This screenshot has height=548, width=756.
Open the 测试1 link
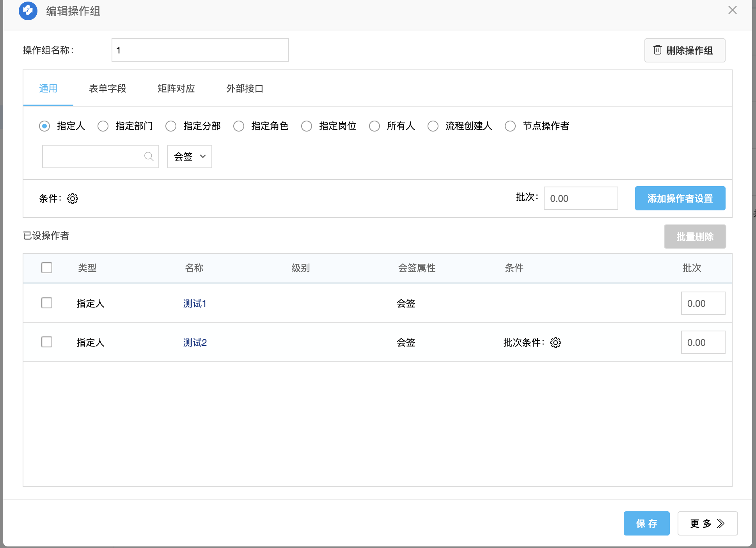(x=195, y=303)
